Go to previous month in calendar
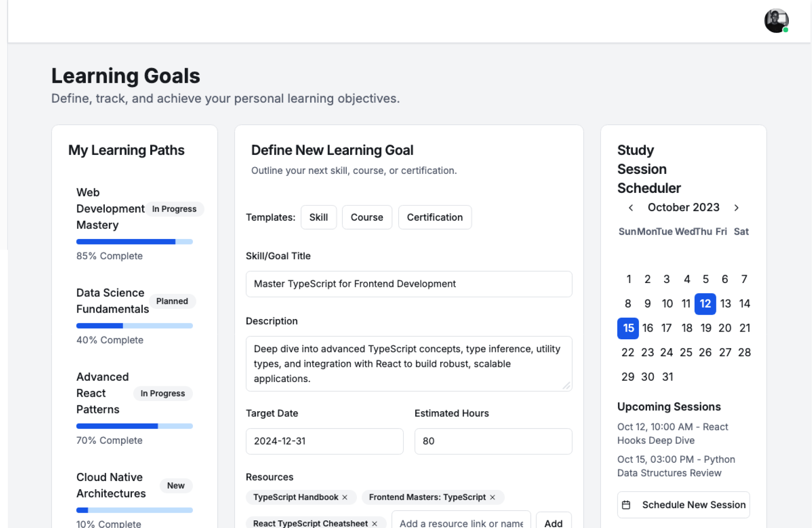This screenshot has height=528, width=812. point(631,208)
